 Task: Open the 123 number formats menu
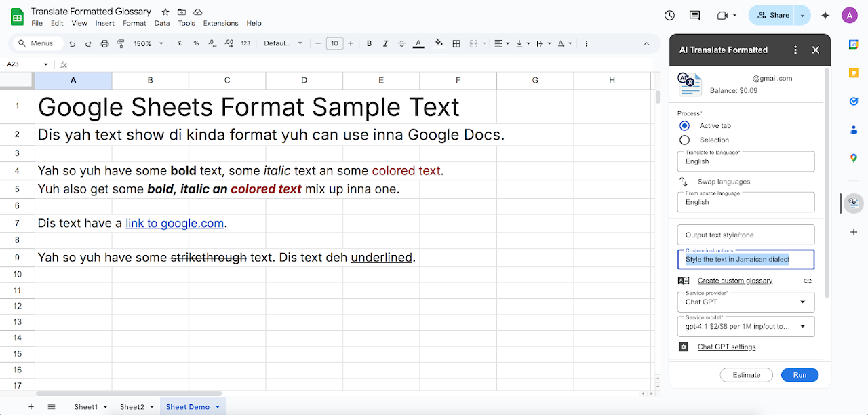[x=245, y=43]
